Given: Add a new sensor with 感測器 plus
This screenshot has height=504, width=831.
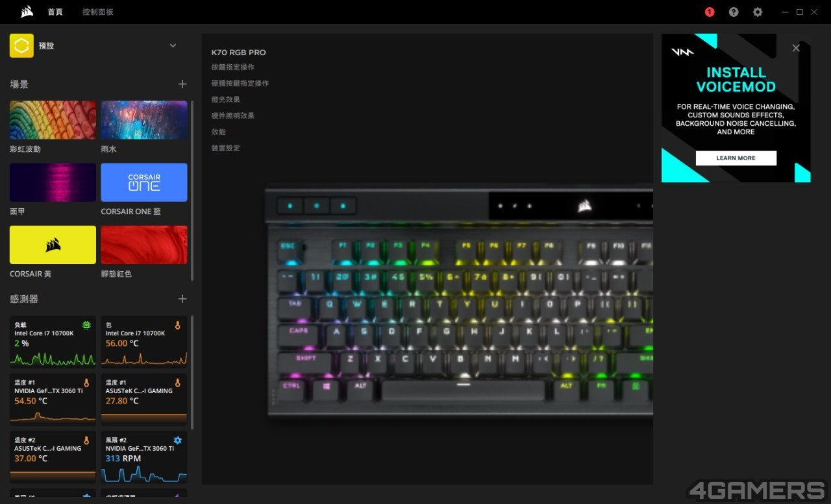Looking at the screenshot, I should tap(182, 298).
